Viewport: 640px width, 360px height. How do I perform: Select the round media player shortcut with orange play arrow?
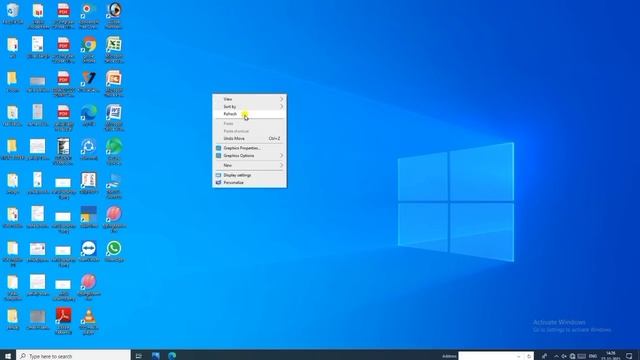click(114, 16)
